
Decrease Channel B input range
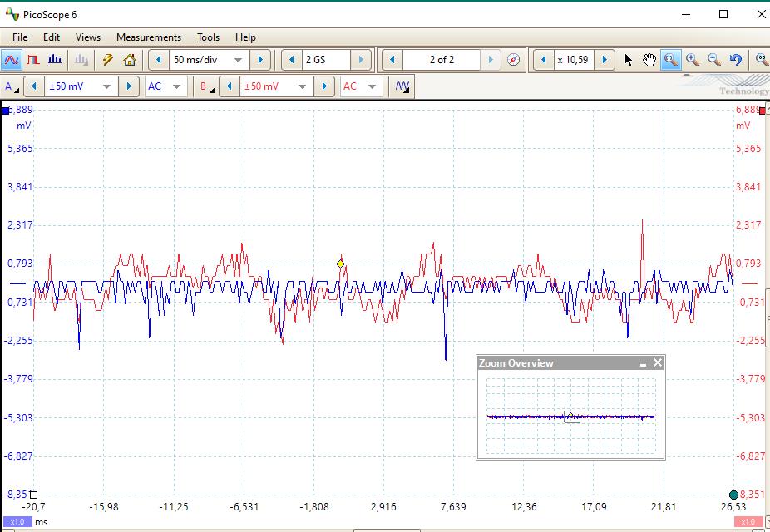[x=229, y=86]
